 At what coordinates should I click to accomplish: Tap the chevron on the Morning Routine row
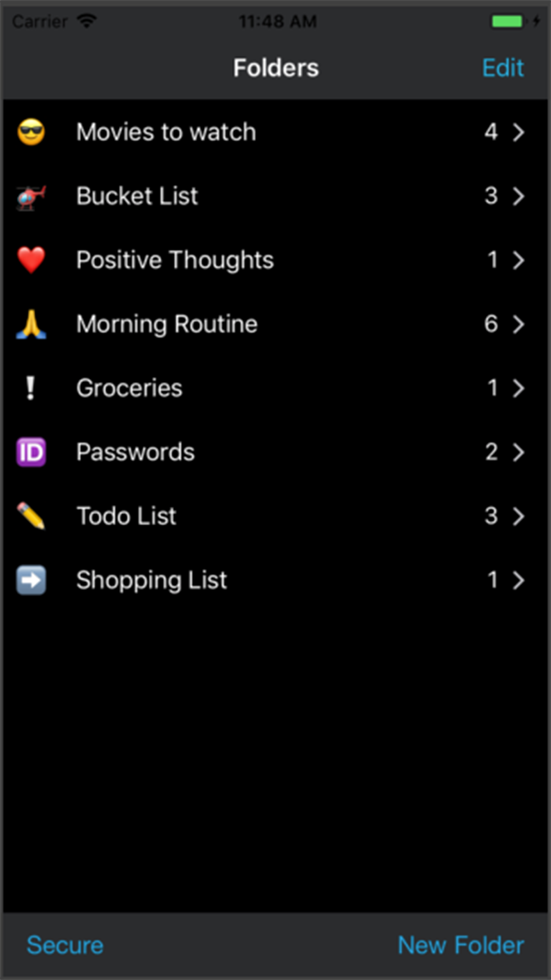[518, 324]
